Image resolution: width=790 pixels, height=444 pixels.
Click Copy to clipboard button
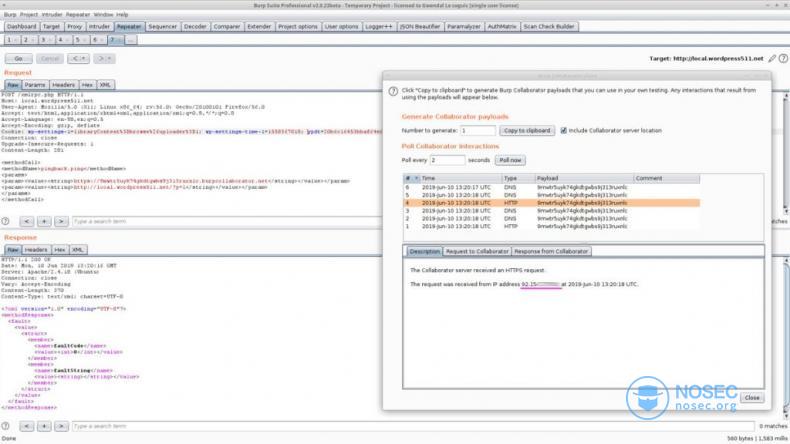click(x=527, y=131)
